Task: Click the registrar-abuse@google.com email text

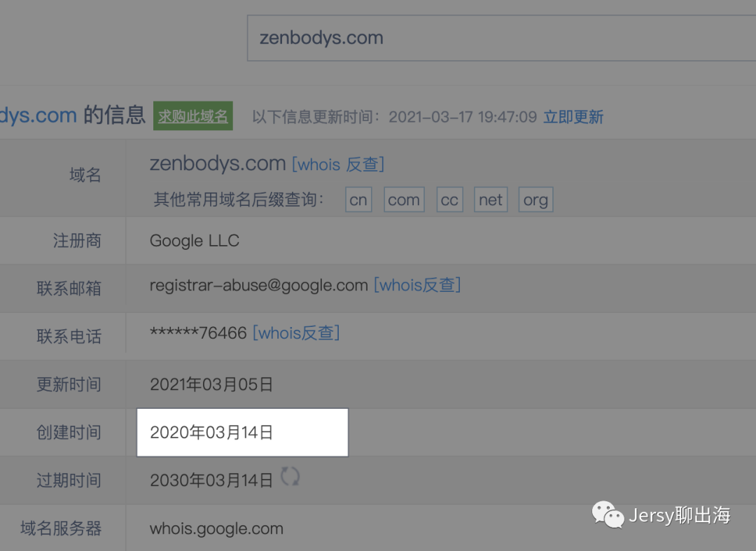Action: [x=259, y=285]
